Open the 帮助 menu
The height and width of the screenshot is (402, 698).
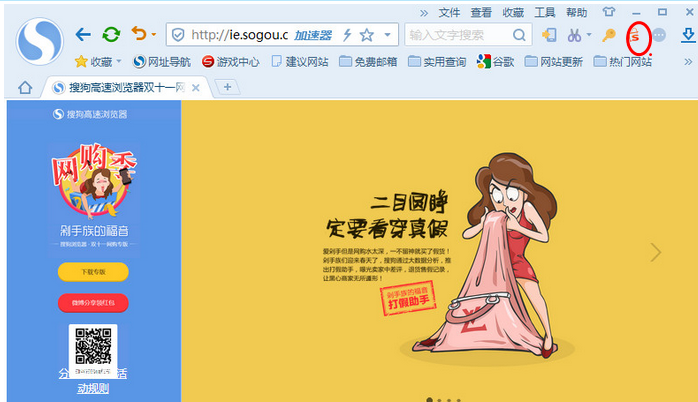point(577,12)
